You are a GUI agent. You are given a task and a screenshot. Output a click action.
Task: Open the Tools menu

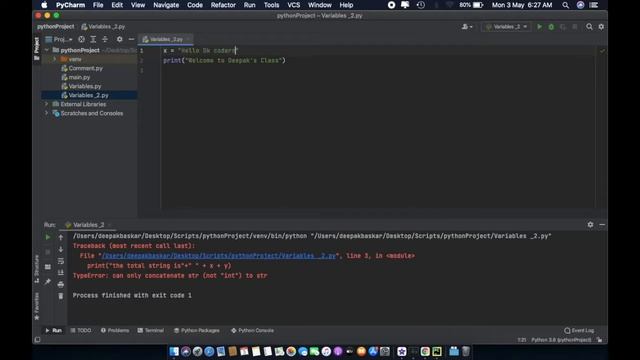(x=271, y=5)
